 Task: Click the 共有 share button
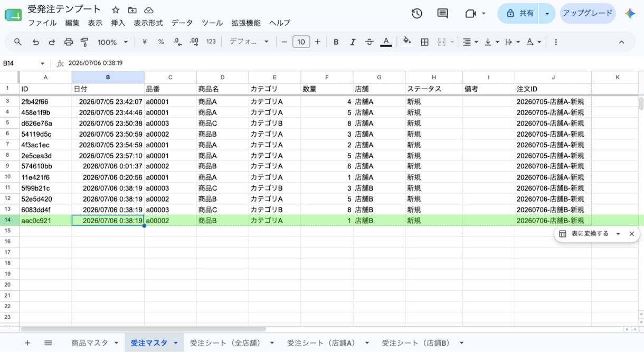(x=518, y=14)
